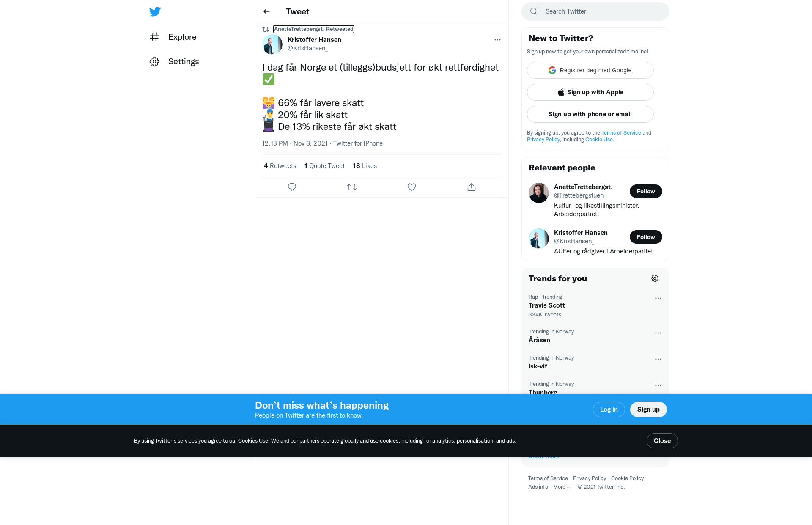Reply to the tweet via speech bubble icon

pos(292,187)
